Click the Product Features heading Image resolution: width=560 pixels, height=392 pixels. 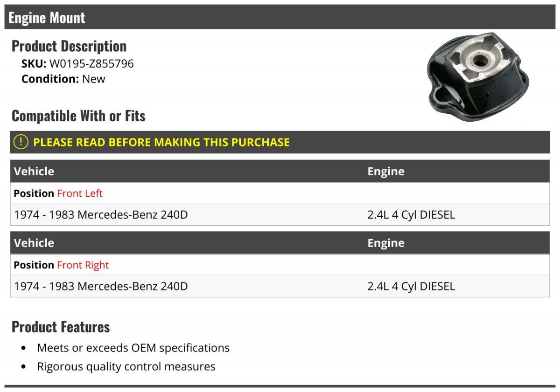pos(61,327)
